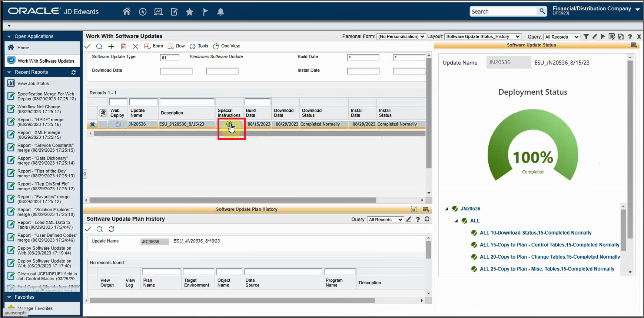Open Specification Merge For Web Deploy report
The width and height of the screenshot is (644, 318).
click(47, 96)
